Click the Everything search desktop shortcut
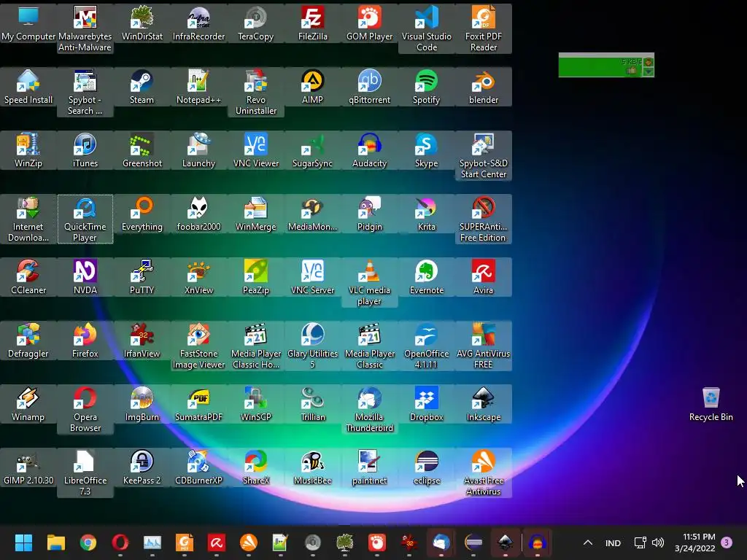The width and height of the screenshot is (747, 560). [x=142, y=214]
